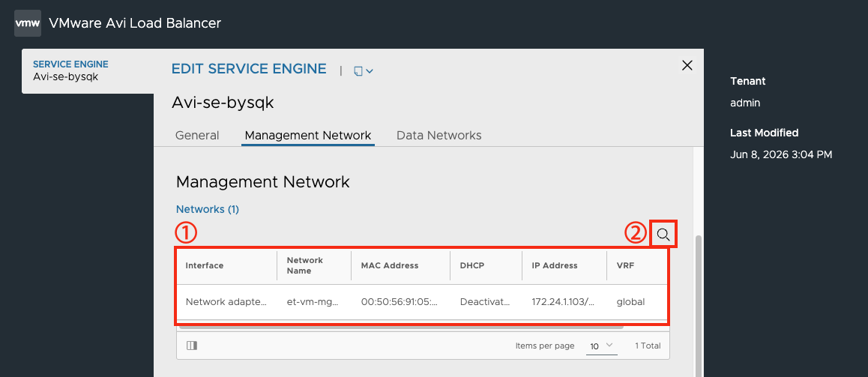Expand the Items per page dropdown
The width and height of the screenshot is (868, 377).
(601, 346)
